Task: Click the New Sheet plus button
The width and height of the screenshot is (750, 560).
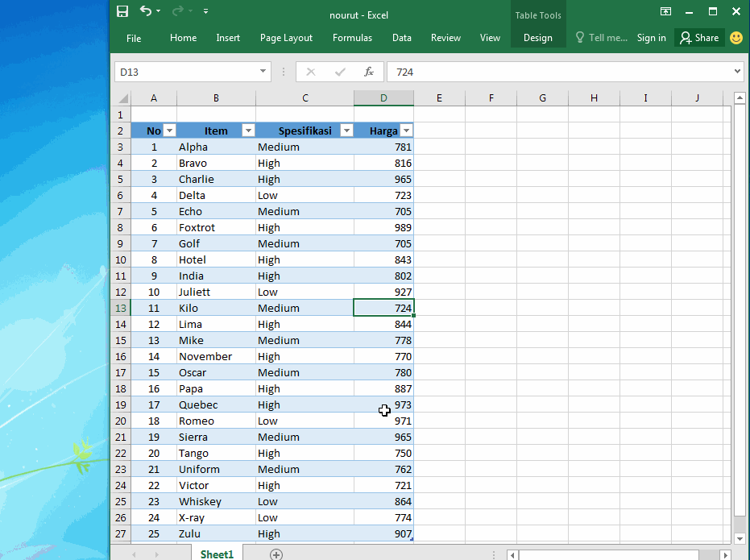Action: pyautogui.click(x=276, y=554)
